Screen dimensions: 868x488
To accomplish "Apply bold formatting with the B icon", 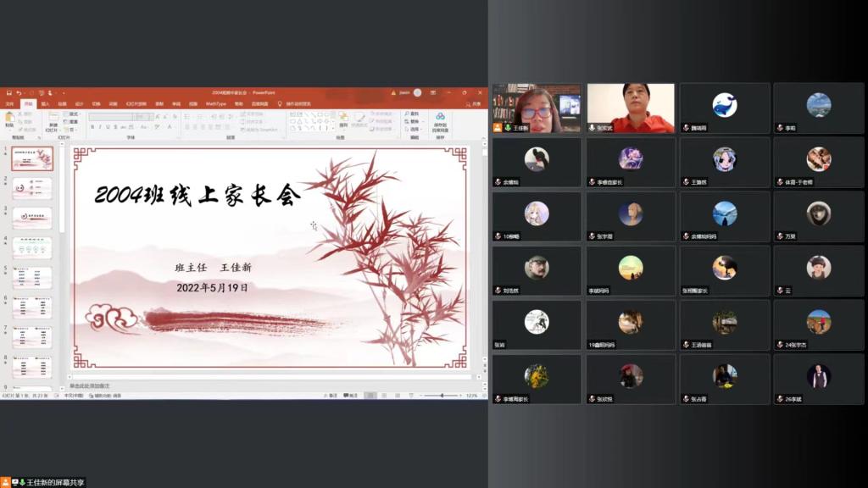I will [x=92, y=125].
